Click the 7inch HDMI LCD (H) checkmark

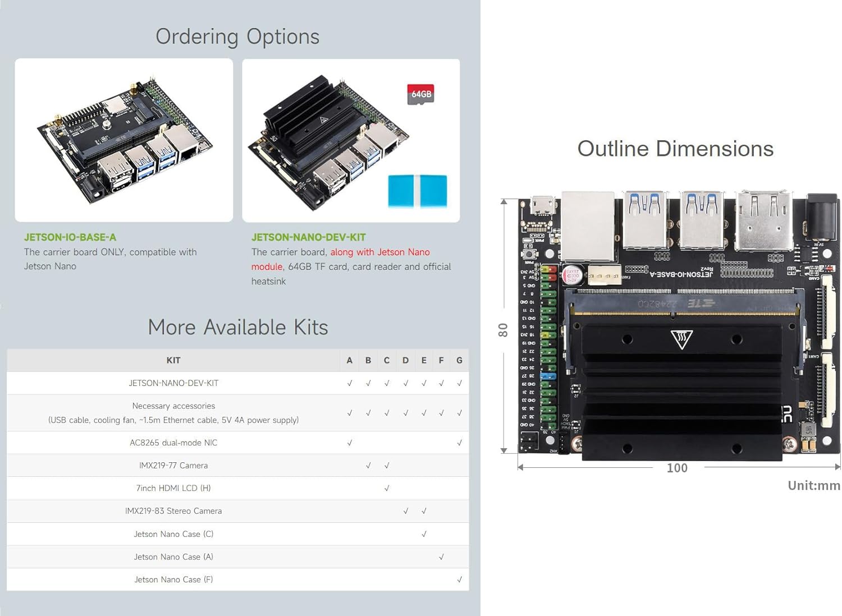[387, 489]
